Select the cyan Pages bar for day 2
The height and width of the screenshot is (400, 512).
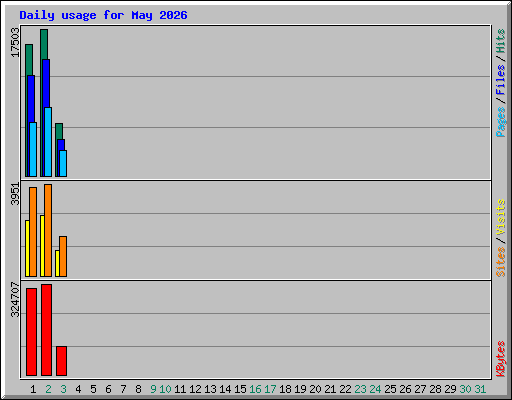point(48,142)
